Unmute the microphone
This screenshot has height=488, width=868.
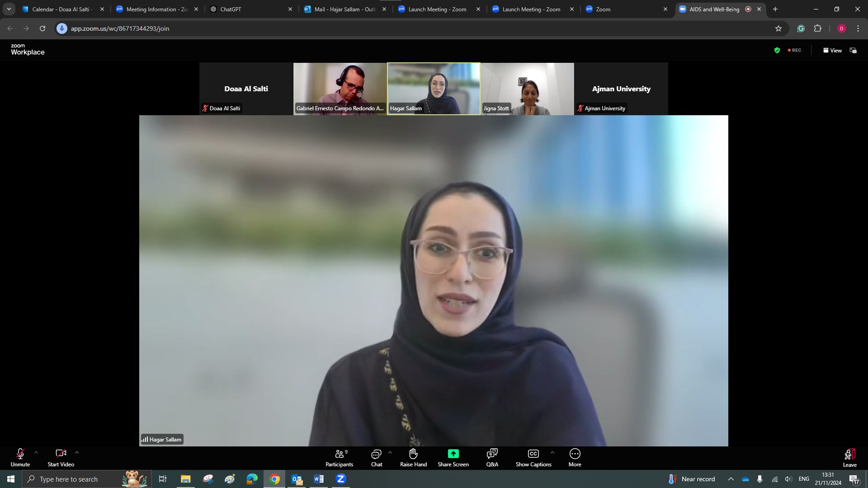pyautogui.click(x=20, y=457)
